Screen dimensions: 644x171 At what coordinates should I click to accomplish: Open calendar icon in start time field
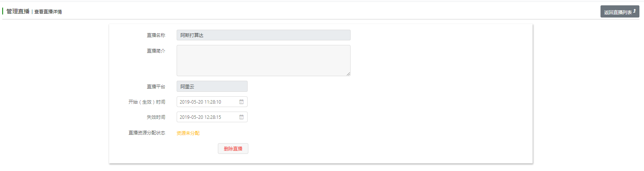tap(241, 102)
